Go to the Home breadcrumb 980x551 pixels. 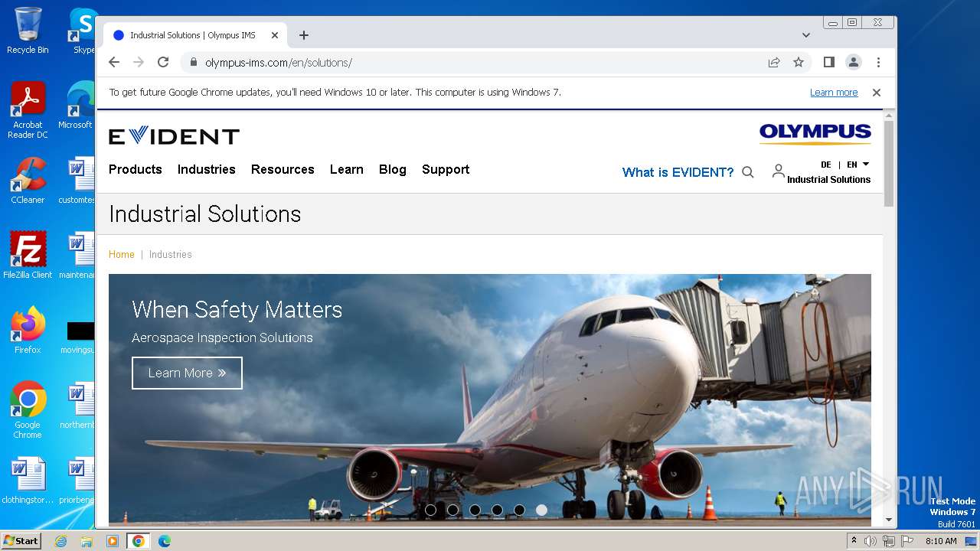pyautogui.click(x=122, y=255)
